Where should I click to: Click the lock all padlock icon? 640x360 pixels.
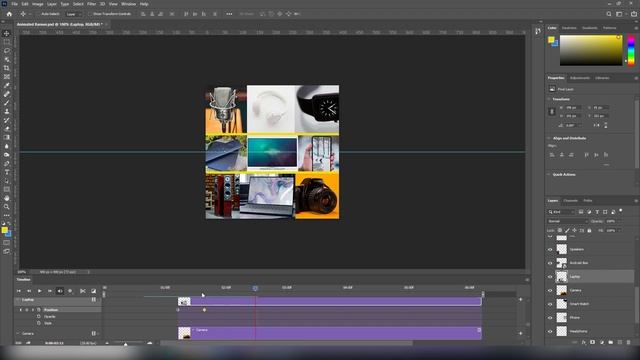(589, 231)
